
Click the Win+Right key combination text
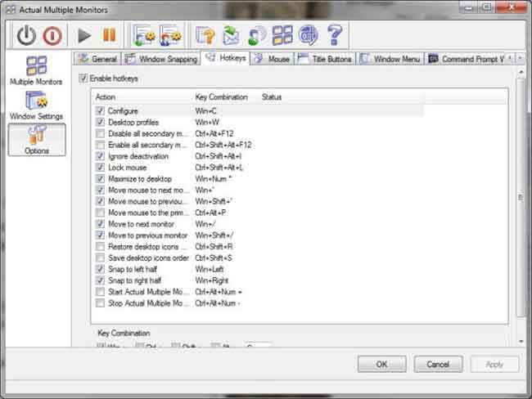pyautogui.click(x=212, y=280)
